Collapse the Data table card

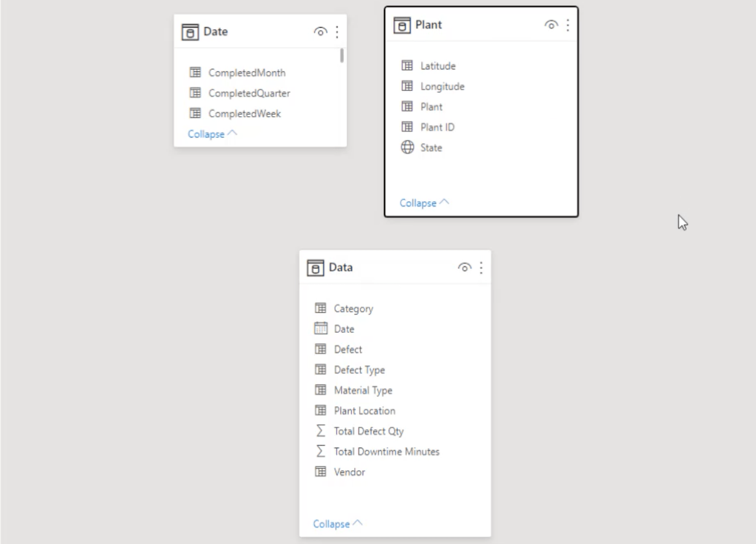pyautogui.click(x=337, y=524)
